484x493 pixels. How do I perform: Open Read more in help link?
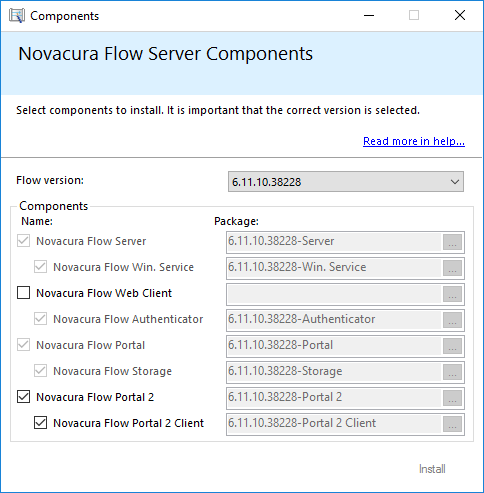point(414,141)
